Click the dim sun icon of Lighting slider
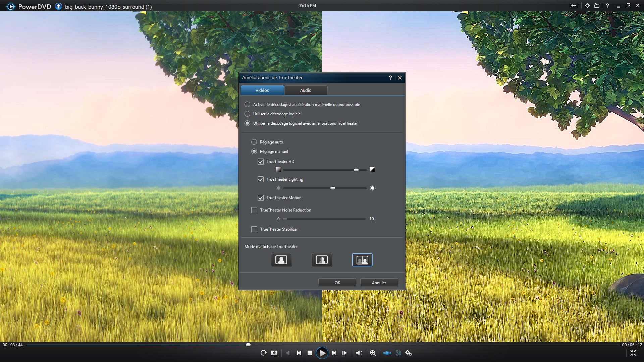 click(278, 188)
